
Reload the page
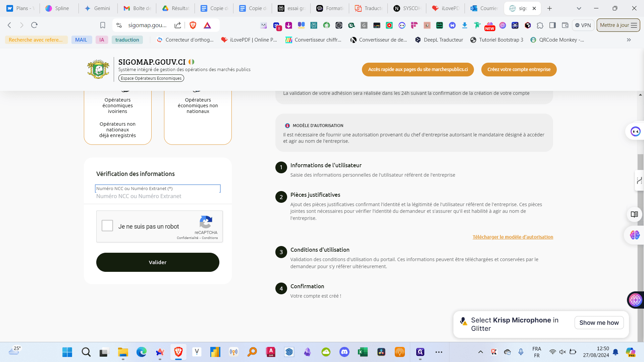[x=34, y=25]
